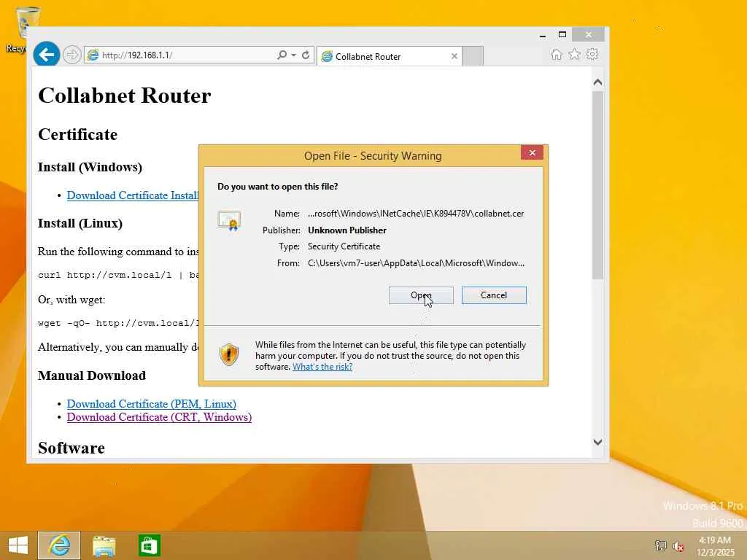Click the search magnifier in address bar
Screen dimensions: 747x560
click(282, 55)
